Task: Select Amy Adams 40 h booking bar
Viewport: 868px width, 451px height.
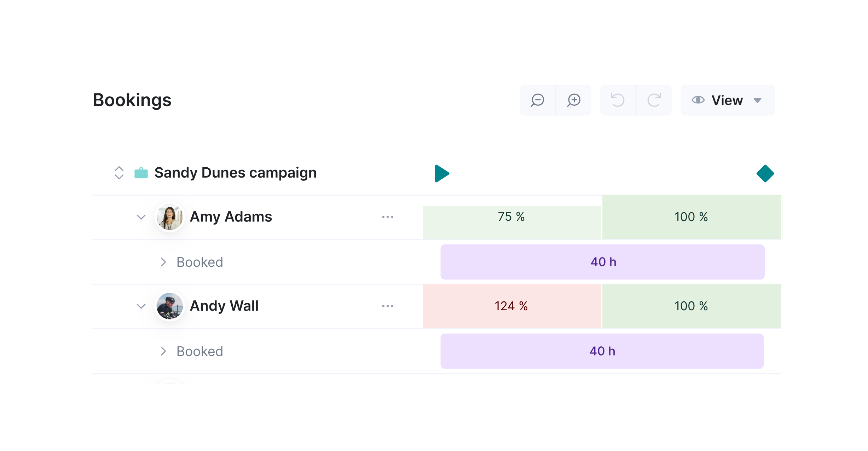Action: pyautogui.click(x=602, y=262)
